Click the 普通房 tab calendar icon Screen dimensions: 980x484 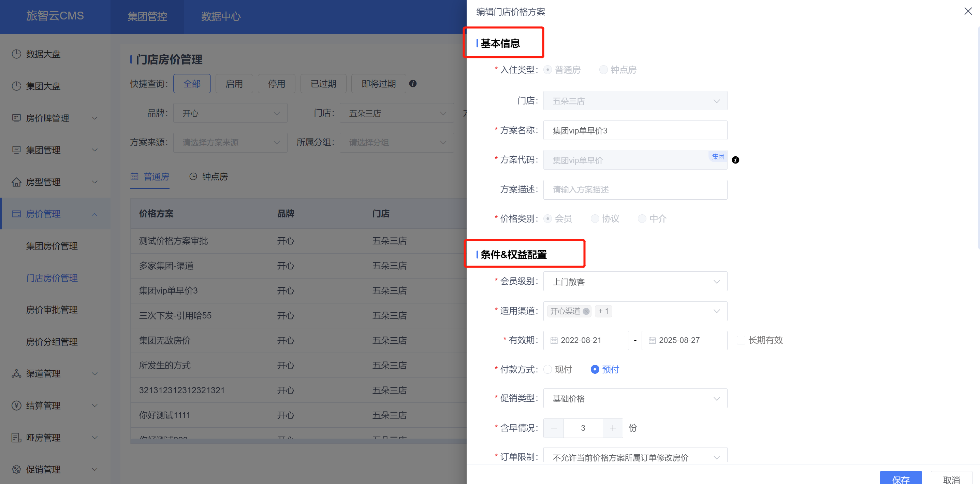134,176
